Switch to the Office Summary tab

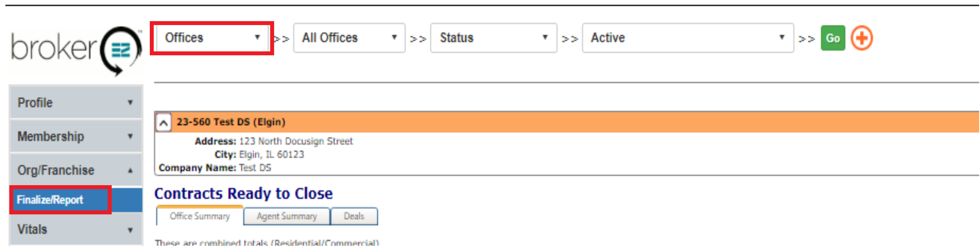(x=200, y=216)
